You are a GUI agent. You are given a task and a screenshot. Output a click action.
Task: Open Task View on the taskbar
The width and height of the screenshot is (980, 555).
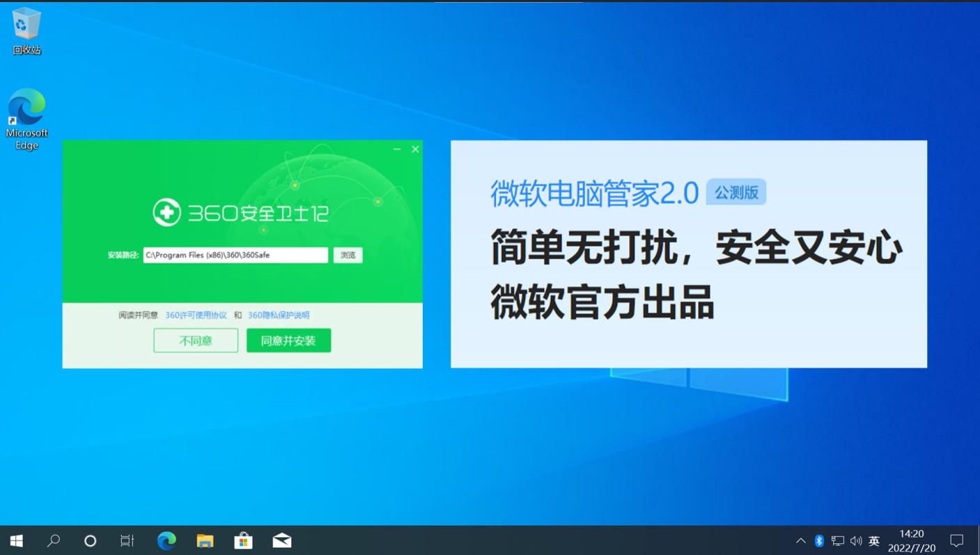pos(127,540)
